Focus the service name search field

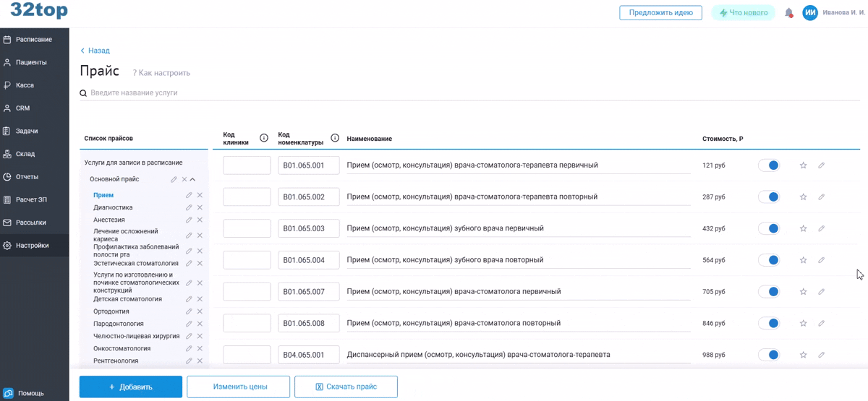click(x=289, y=93)
